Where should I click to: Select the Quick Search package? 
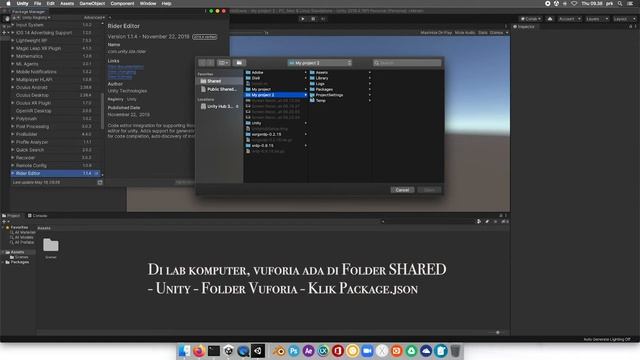coord(55,150)
